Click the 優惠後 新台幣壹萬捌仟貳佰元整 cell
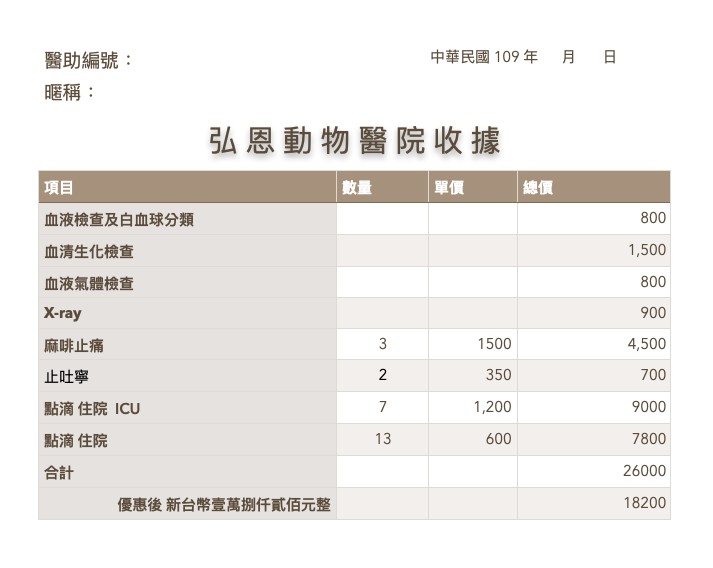713x568 pixels. coord(187,504)
